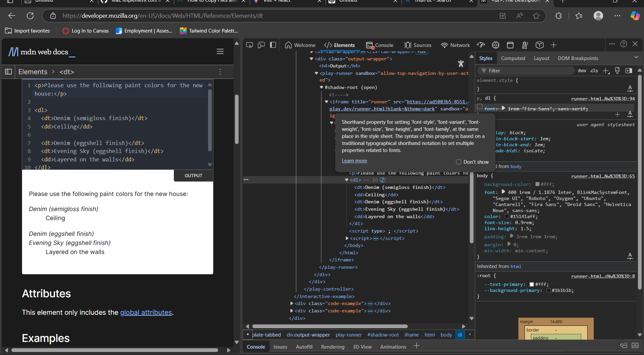Open the MDN breadcrumb more options
The width and height of the screenshot is (644, 355).
coord(220,72)
